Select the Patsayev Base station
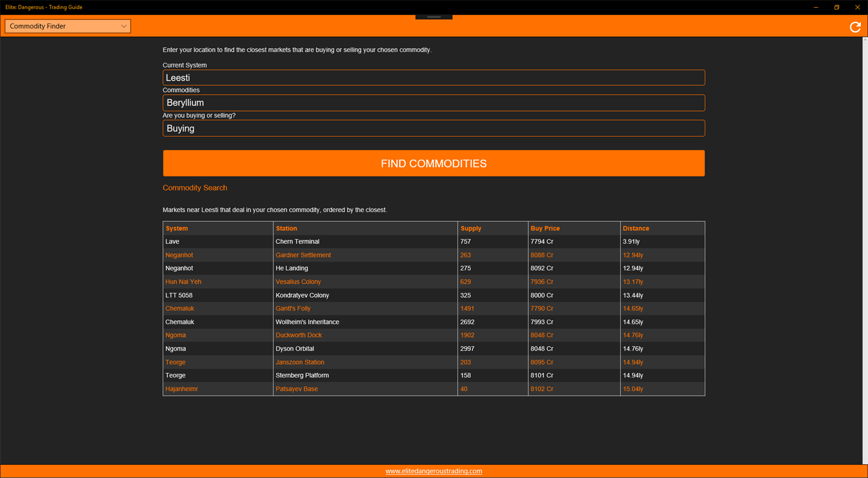Image resolution: width=868 pixels, height=478 pixels. click(x=297, y=389)
